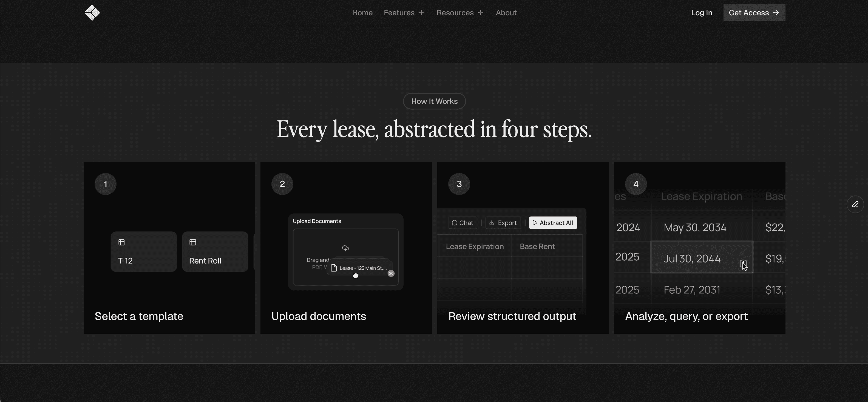Click the Lease - 123 Main St file chip
The height and width of the screenshot is (402, 868).
tap(359, 268)
